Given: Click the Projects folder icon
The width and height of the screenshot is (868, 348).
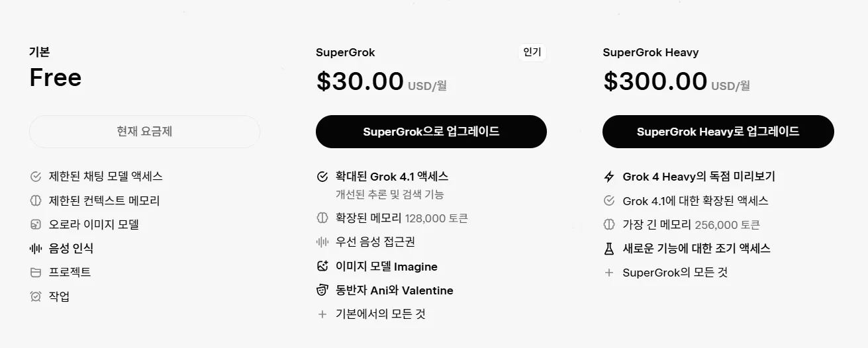Looking at the screenshot, I should pos(36,273).
